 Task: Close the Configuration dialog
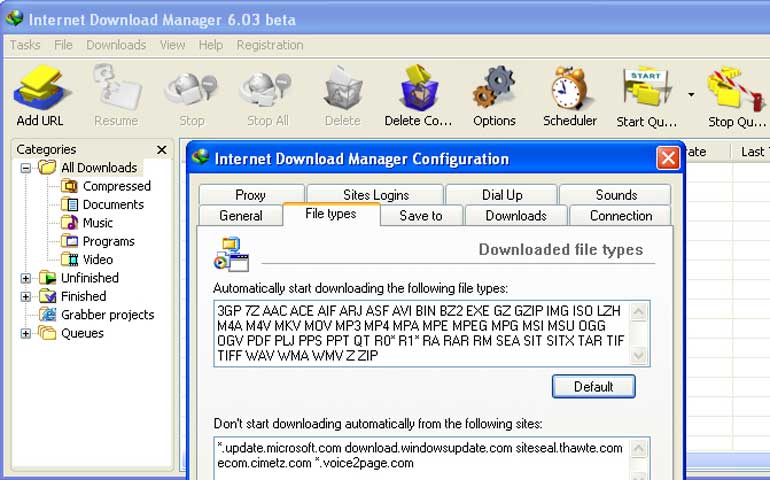coord(668,158)
